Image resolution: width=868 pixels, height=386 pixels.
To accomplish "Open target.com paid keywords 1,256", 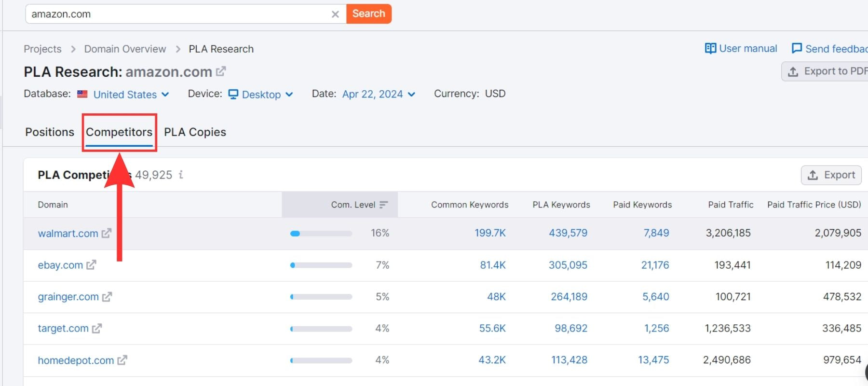I will click(657, 328).
